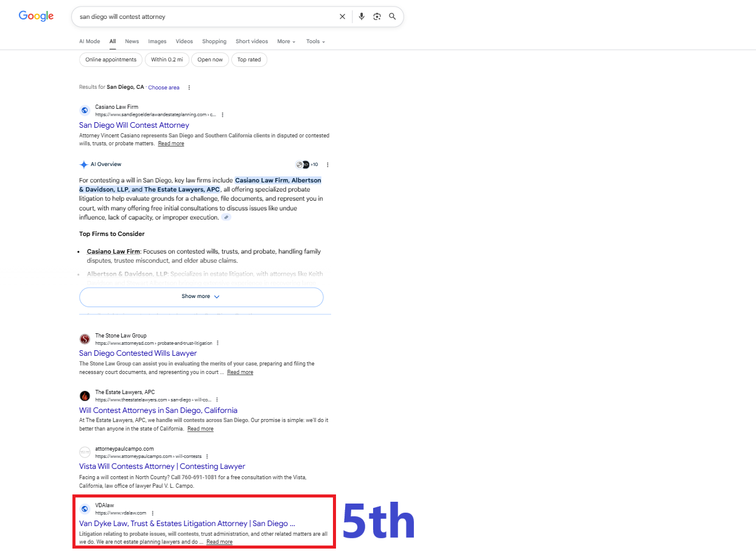Open Vista Will Contests Attorney result

pyautogui.click(x=162, y=466)
